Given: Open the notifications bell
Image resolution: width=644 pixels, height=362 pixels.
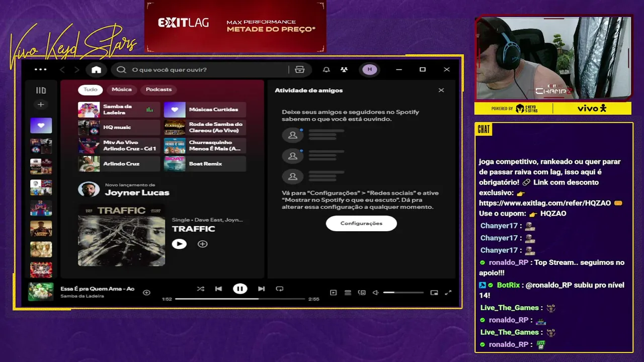Looking at the screenshot, I should (x=327, y=69).
